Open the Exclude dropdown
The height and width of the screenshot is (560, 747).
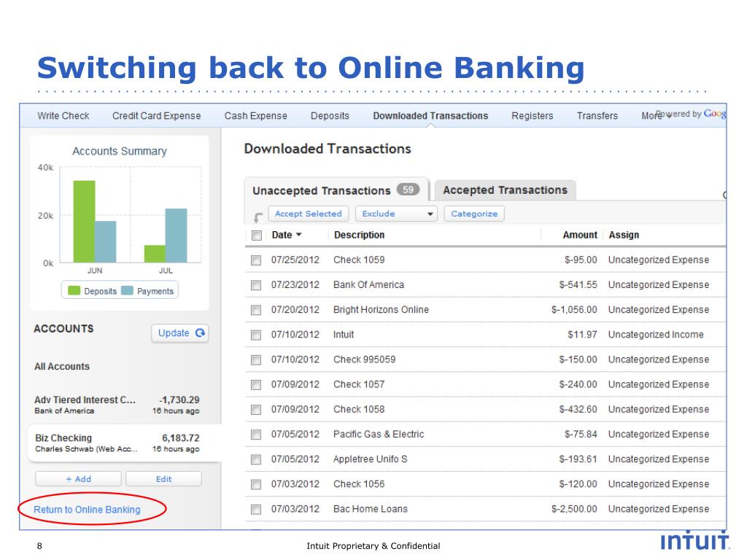(x=396, y=214)
